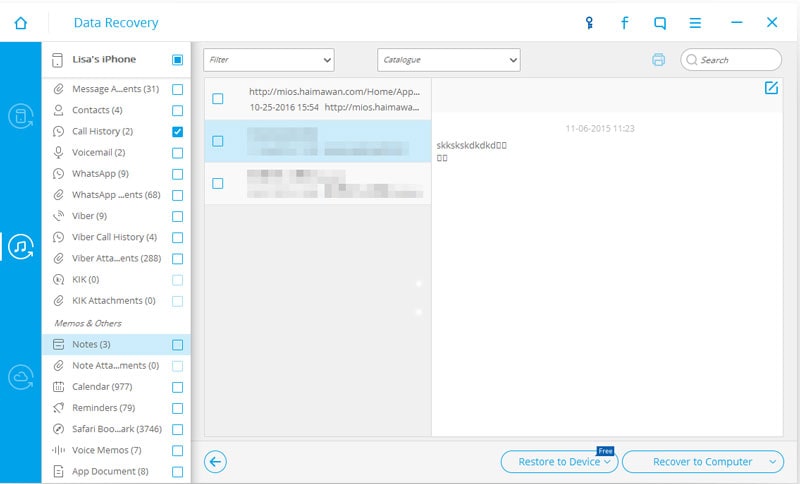Check the Contacts (4) checkbox
The image size is (800, 484).
pos(178,111)
